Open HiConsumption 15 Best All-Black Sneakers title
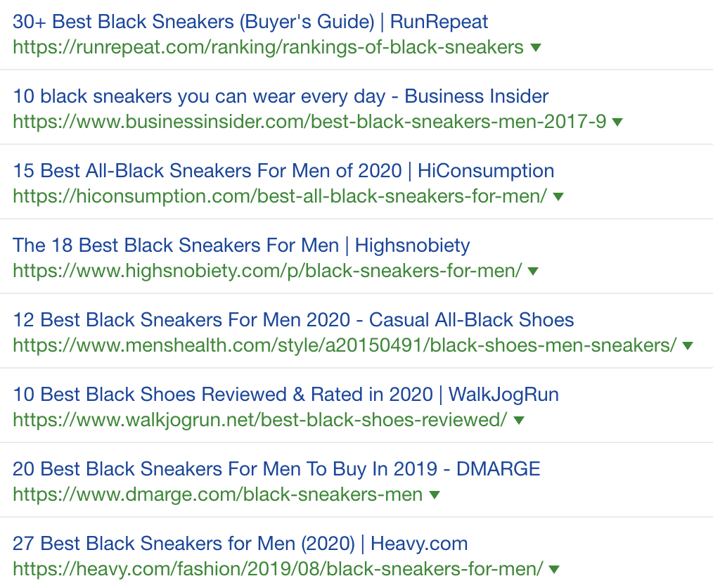This screenshot has height=588, width=713. pyautogui.click(x=283, y=171)
